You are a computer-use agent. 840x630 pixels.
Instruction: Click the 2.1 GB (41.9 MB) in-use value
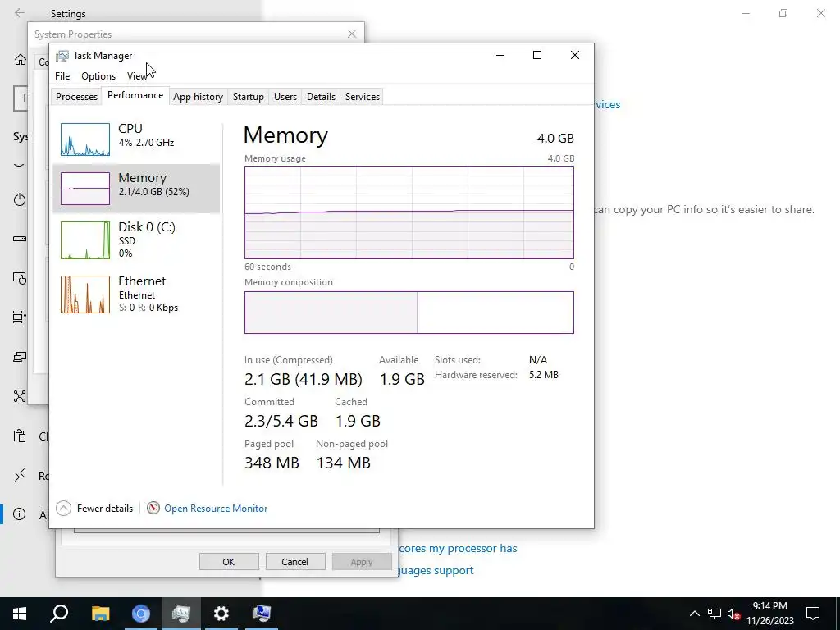pos(304,379)
